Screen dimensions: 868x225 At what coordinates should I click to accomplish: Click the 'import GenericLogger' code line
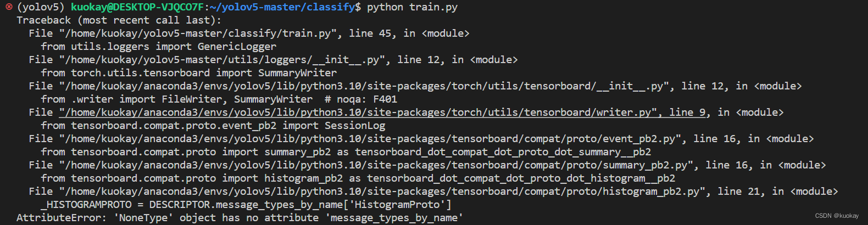pyautogui.click(x=159, y=47)
